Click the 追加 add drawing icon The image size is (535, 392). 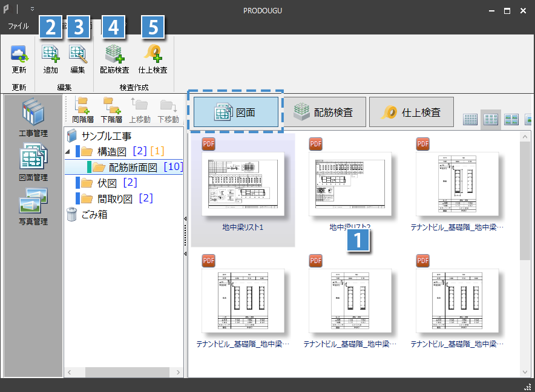(x=51, y=54)
